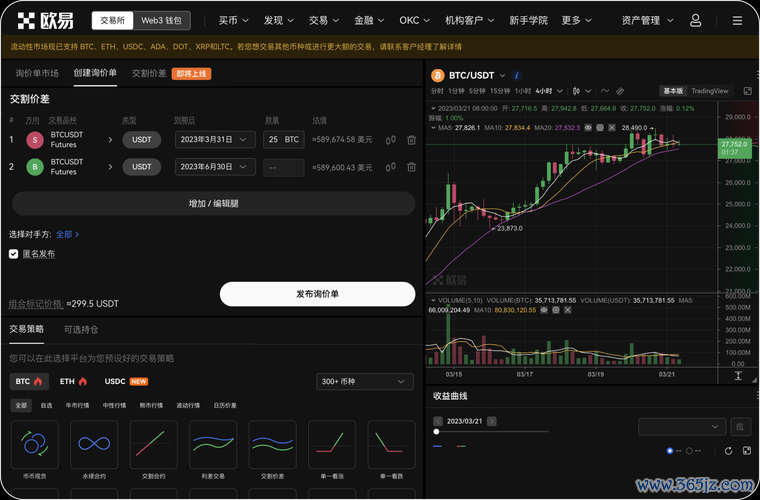Screen dimensions: 760x500
Task: Open chart icon for leg 2
Action: click(x=391, y=167)
